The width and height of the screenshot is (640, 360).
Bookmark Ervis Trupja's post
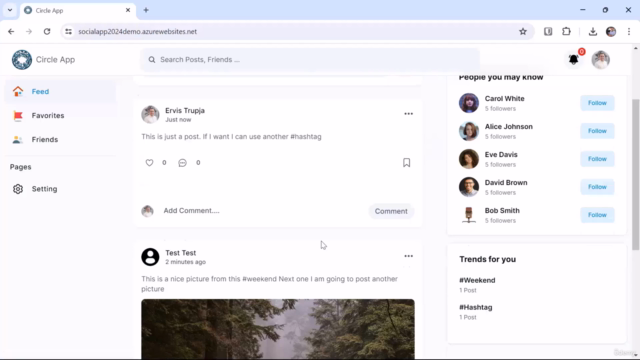click(x=407, y=162)
